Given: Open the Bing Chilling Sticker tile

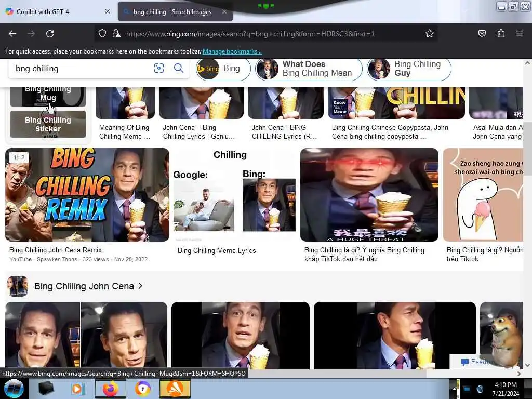Looking at the screenshot, I should pos(48,124).
